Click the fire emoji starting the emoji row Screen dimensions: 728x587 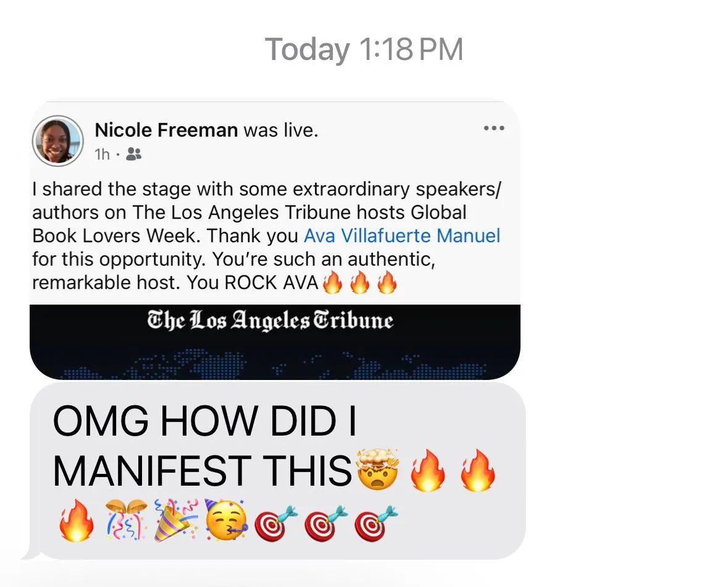click(77, 520)
